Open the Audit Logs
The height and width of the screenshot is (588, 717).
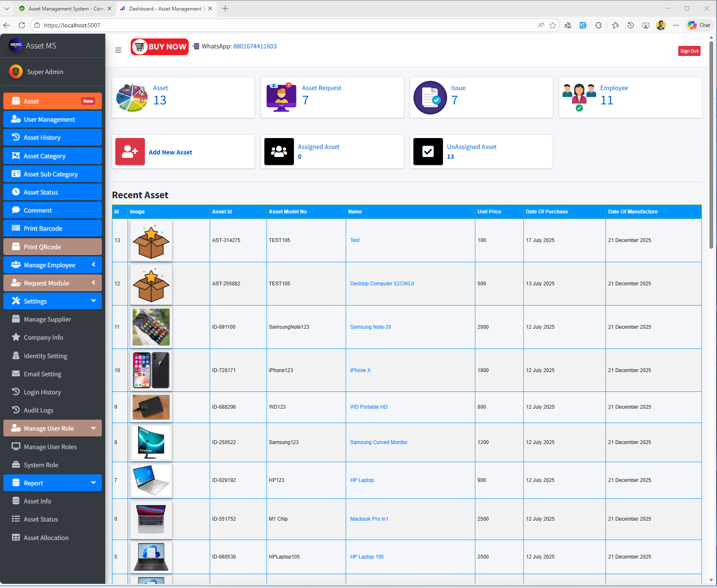[38, 410]
